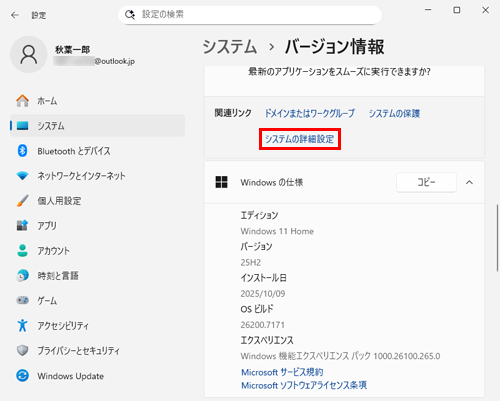Click the vertical scrollbar thumb
The width and height of the screenshot is (500, 401).
coord(497,238)
